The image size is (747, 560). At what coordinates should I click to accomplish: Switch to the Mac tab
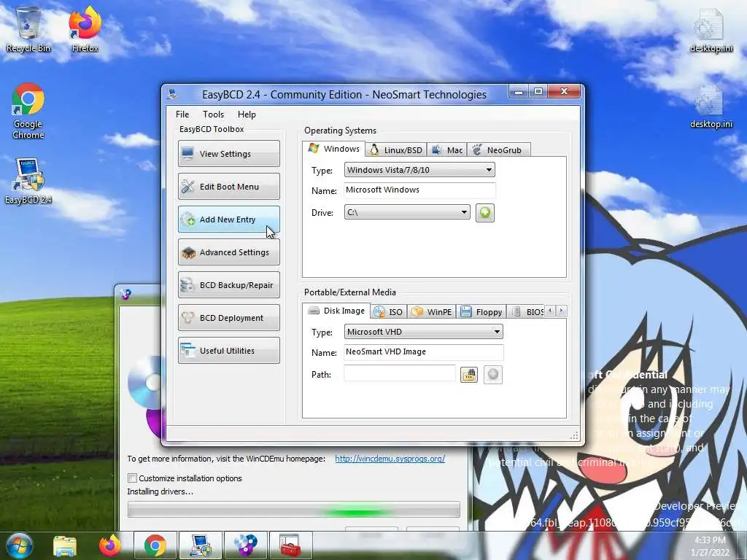point(447,150)
